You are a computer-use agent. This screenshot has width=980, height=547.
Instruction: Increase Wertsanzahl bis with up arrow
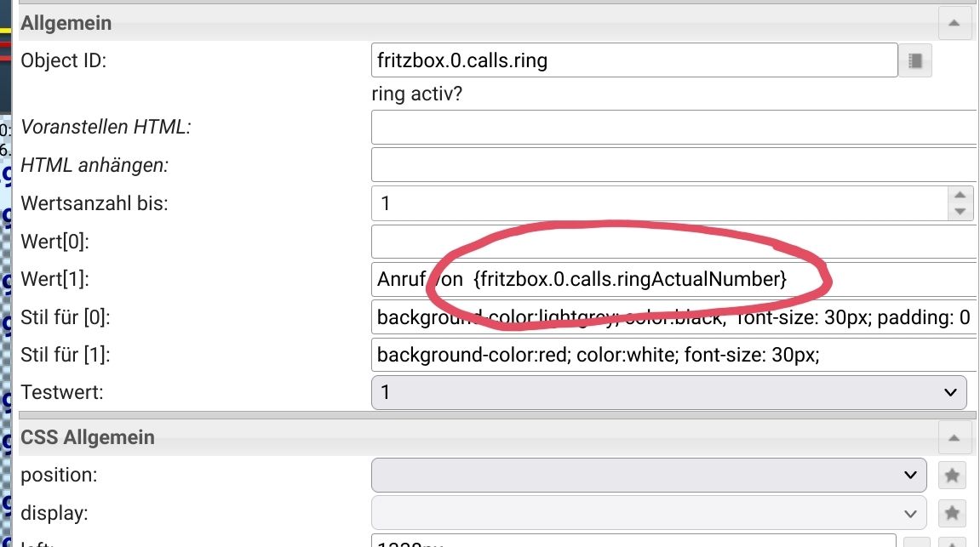point(960,195)
